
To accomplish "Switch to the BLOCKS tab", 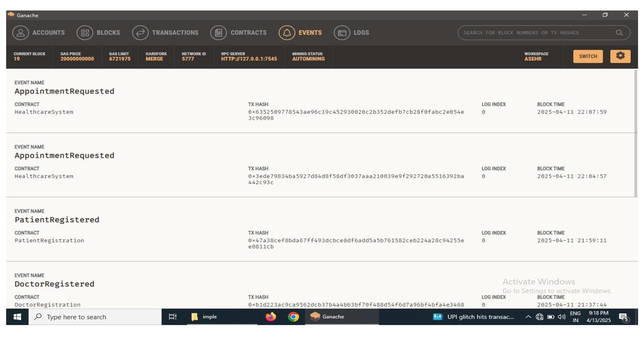I will (108, 33).
